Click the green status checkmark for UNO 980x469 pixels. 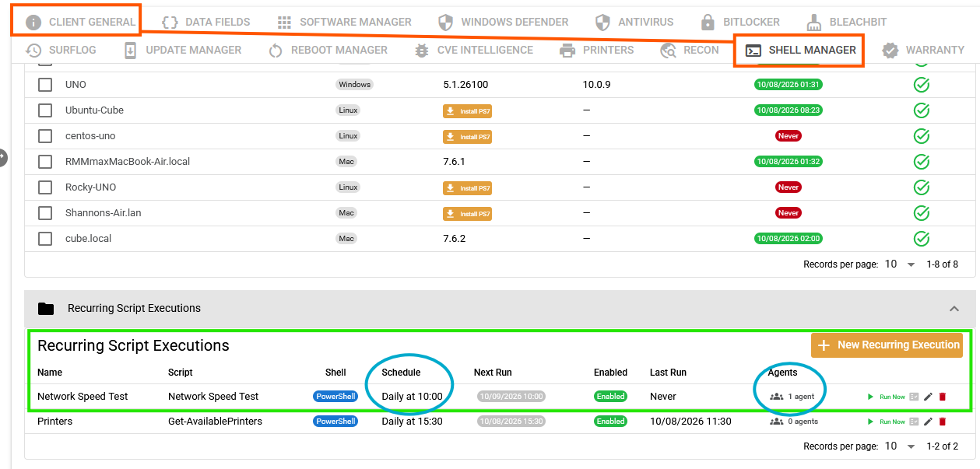pos(922,84)
